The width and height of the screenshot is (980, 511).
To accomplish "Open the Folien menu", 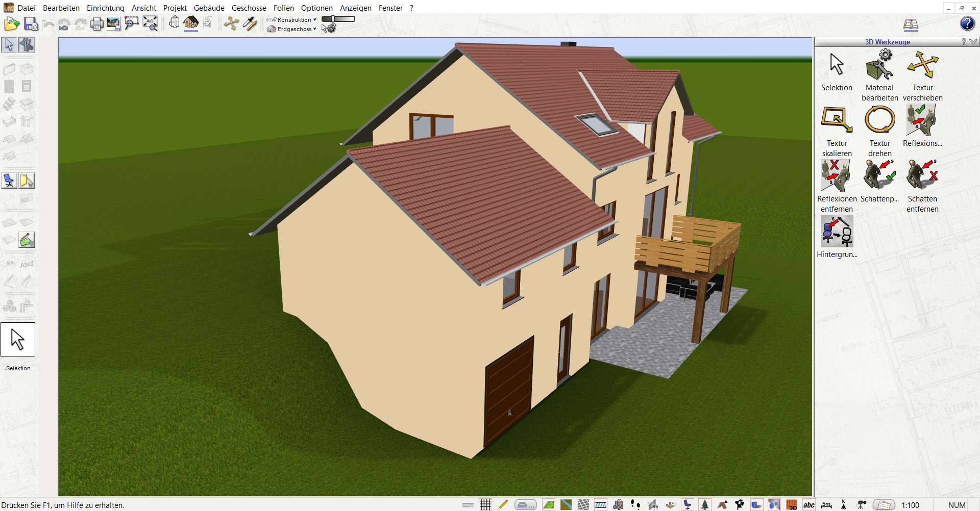I will 284,8.
